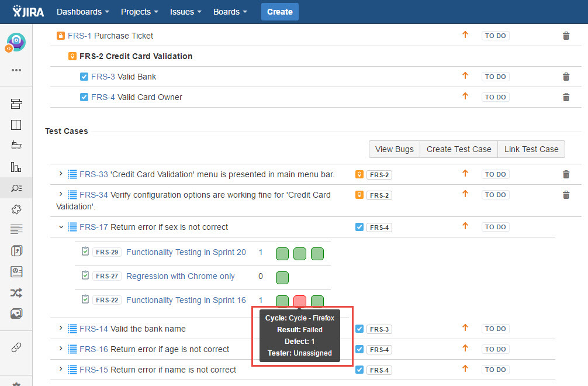Click the task checkbox icon in FRS-14 row
Image resolution: width=588 pixels, height=386 pixels.
pyautogui.click(x=359, y=329)
